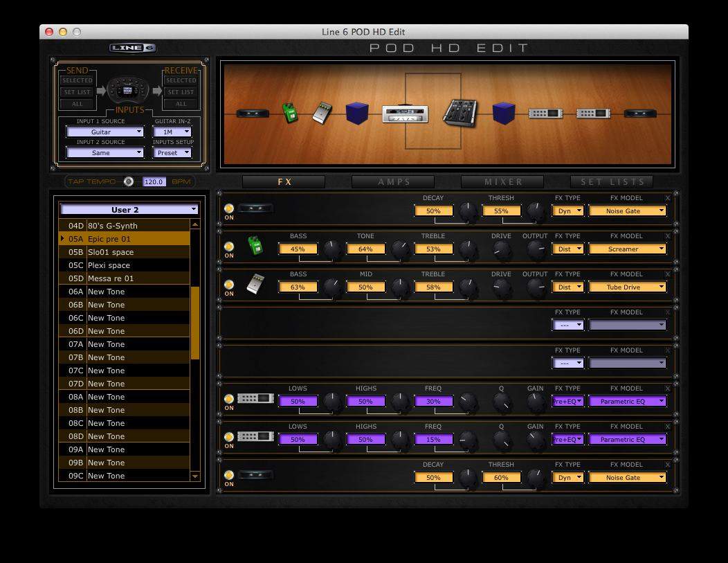Select the final noise gate block in chain
Screen dimensions: 728x563
(x=640, y=113)
